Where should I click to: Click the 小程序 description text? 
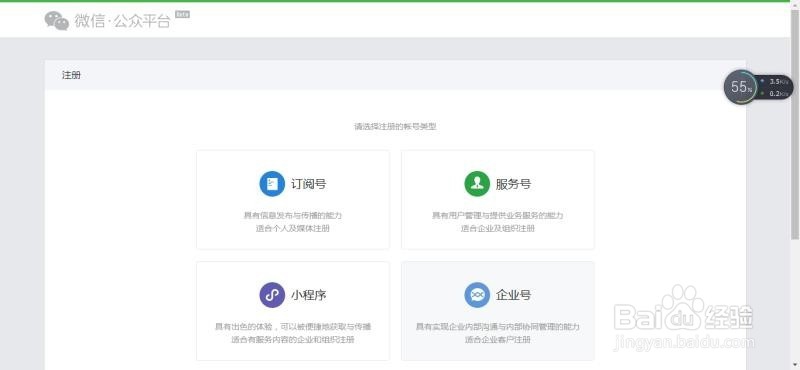coord(293,333)
